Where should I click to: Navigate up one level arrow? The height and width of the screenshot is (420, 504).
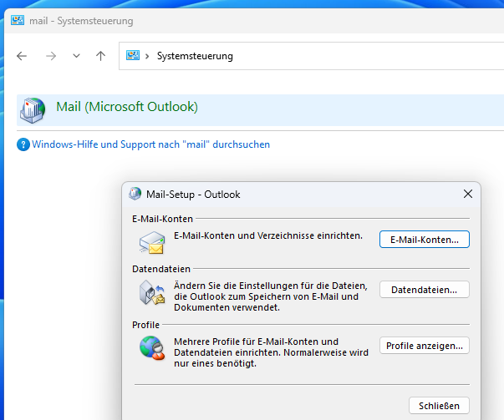pos(100,56)
